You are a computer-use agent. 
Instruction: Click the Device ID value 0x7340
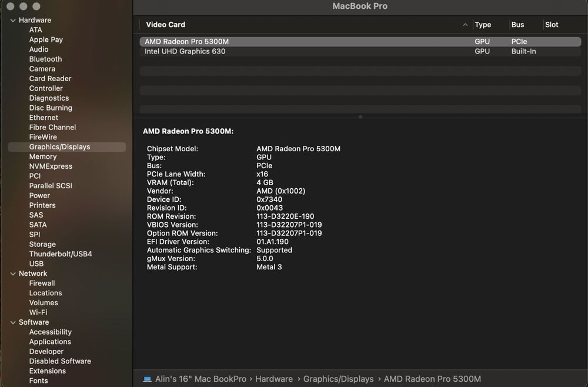269,199
